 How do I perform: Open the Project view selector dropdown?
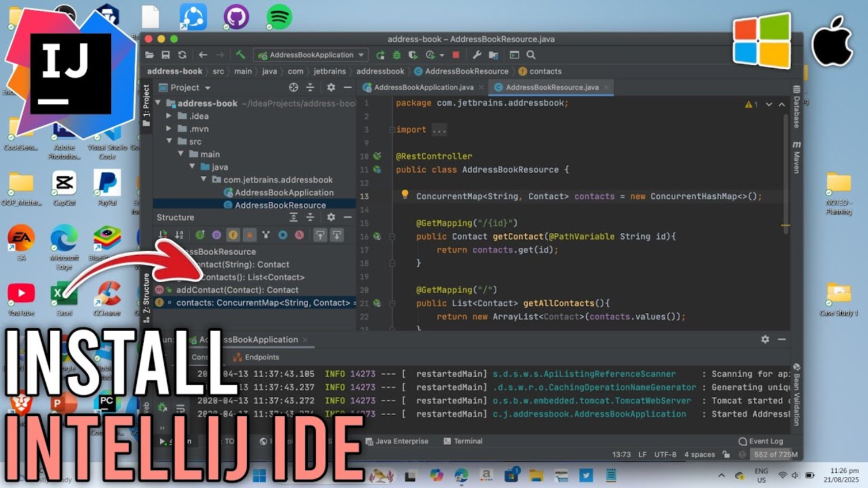[184, 87]
